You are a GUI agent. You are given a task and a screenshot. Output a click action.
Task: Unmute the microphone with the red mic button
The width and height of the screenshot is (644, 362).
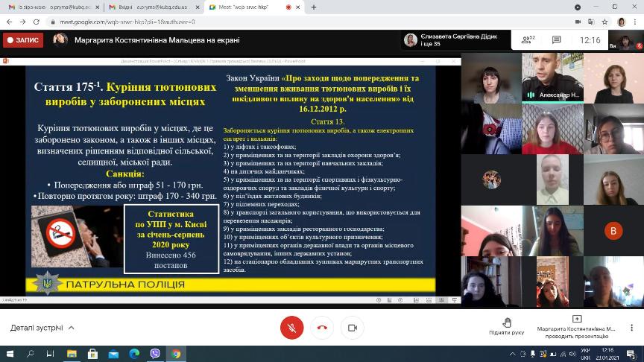pos(291,328)
